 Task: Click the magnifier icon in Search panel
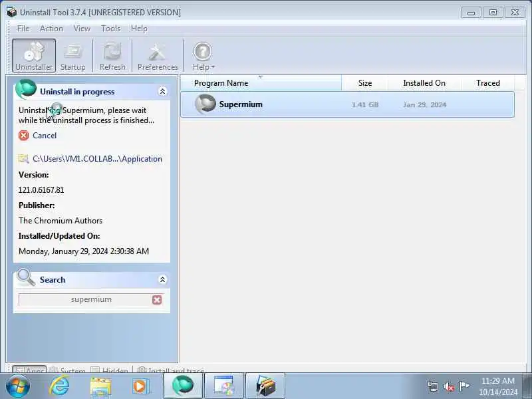point(26,277)
